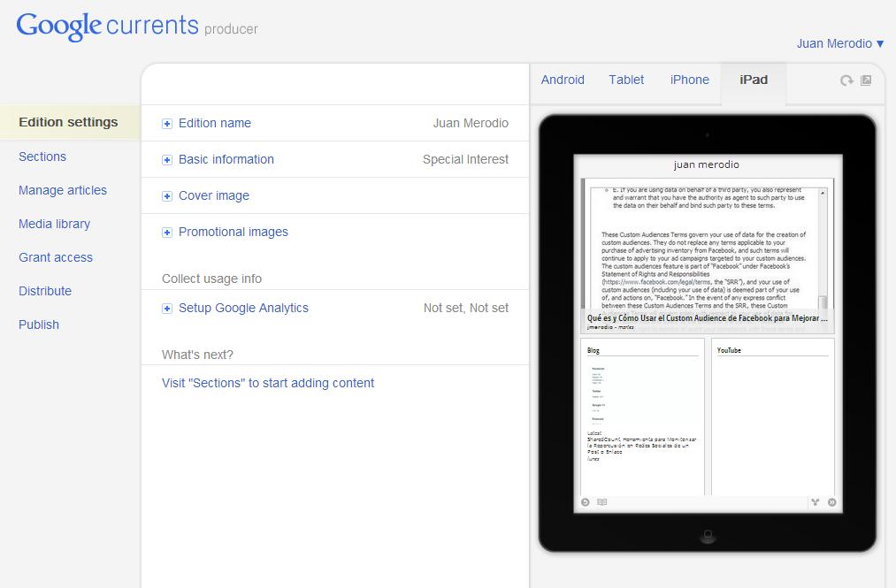This screenshot has width=896, height=588.
Task: Click the "What's next?" heading
Action: [197, 355]
